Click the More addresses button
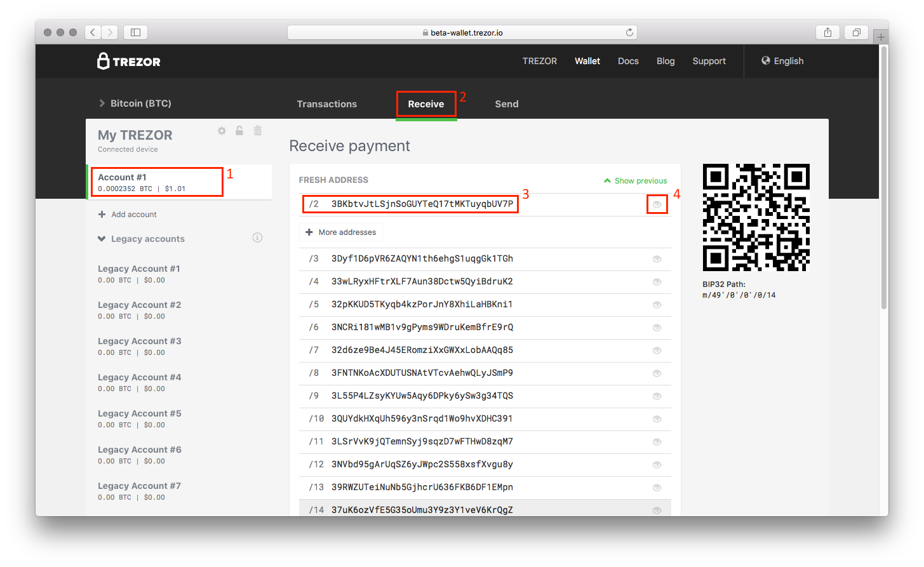Image resolution: width=924 pixels, height=567 pixels. [341, 232]
